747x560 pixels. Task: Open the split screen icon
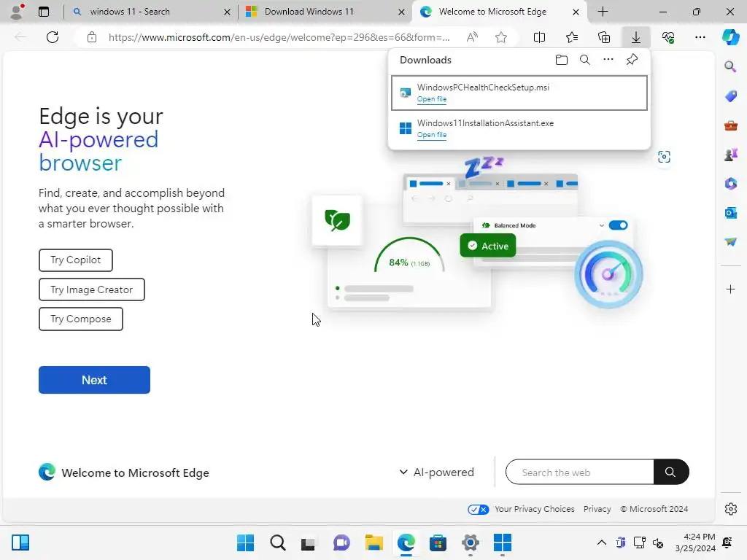[539, 37]
